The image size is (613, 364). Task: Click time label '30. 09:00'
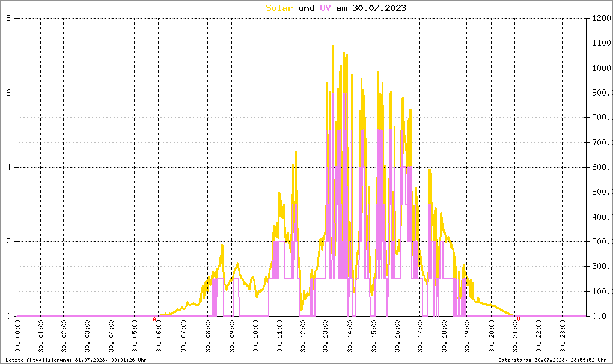pos(232,336)
